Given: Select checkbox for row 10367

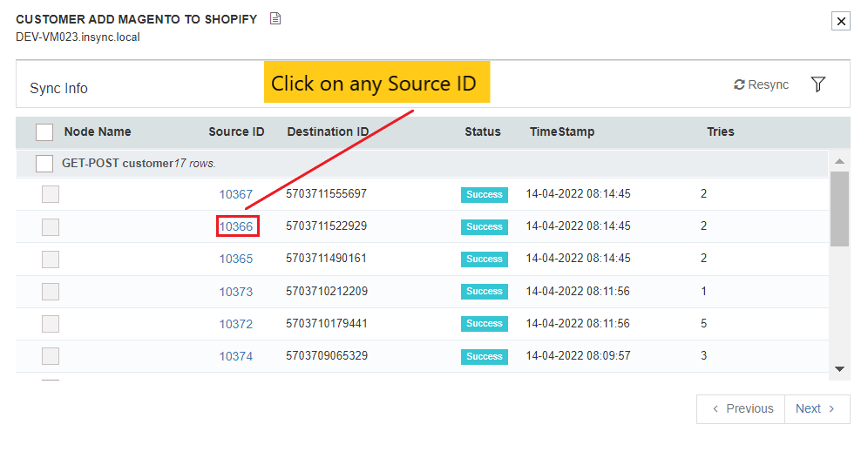Looking at the screenshot, I should pyautogui.click(x=51, y=194).
